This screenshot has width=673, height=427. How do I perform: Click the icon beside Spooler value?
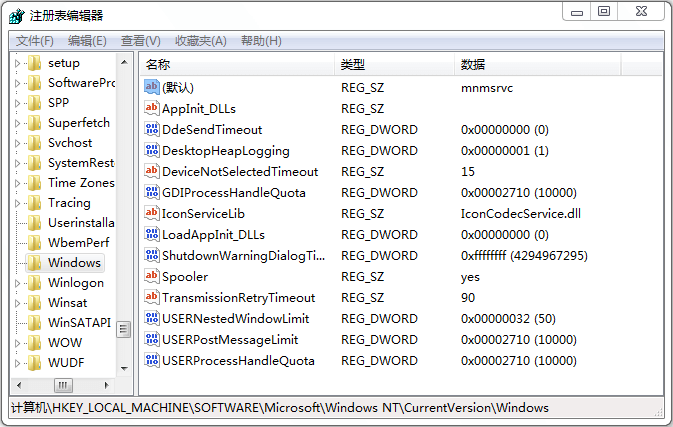tap(152, 277)
